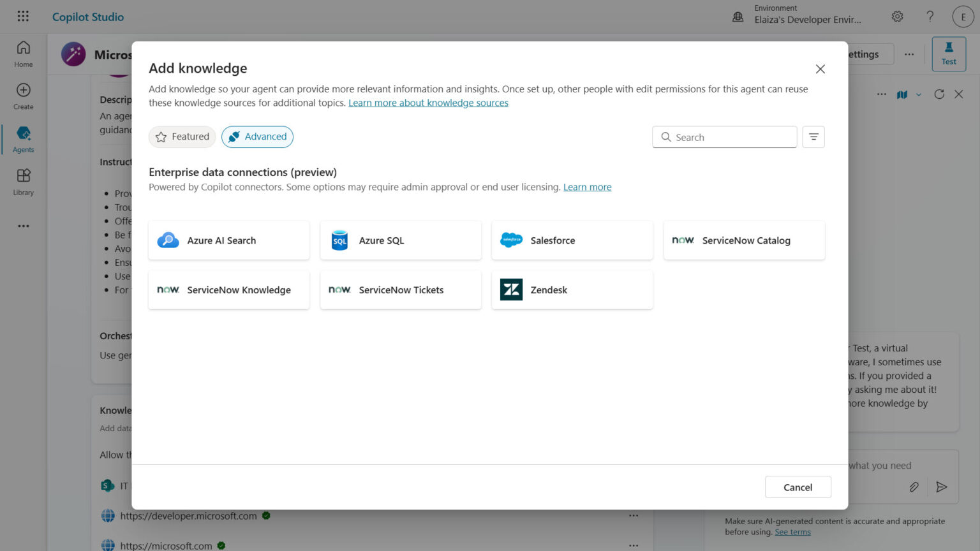Expand the sidebar overflow ellipsis

(x=23, y=226)
